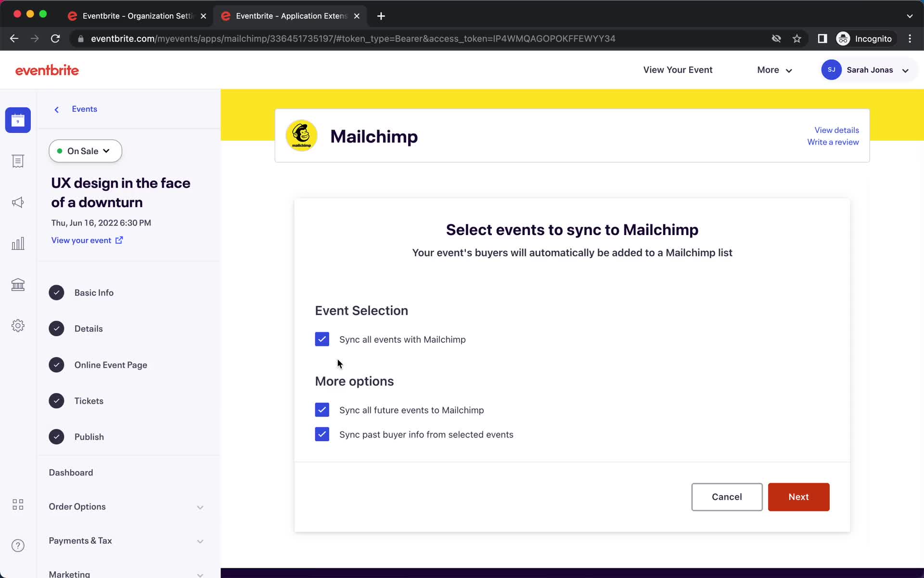The image size is (924, 578).
Task: Click the Next button
Action: tap(798, 496)
